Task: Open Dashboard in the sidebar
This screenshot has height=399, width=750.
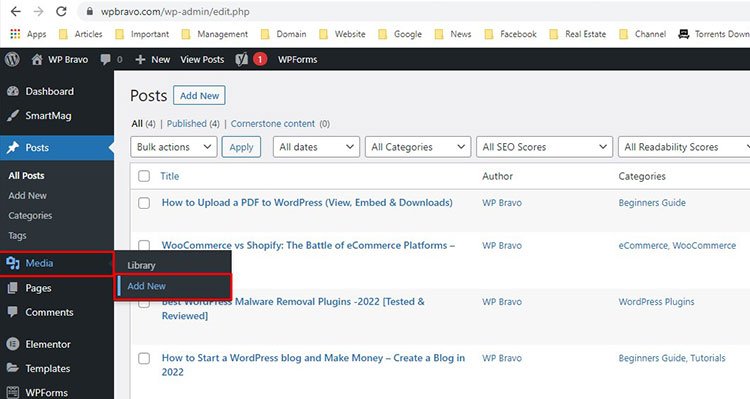Action: 57,91
